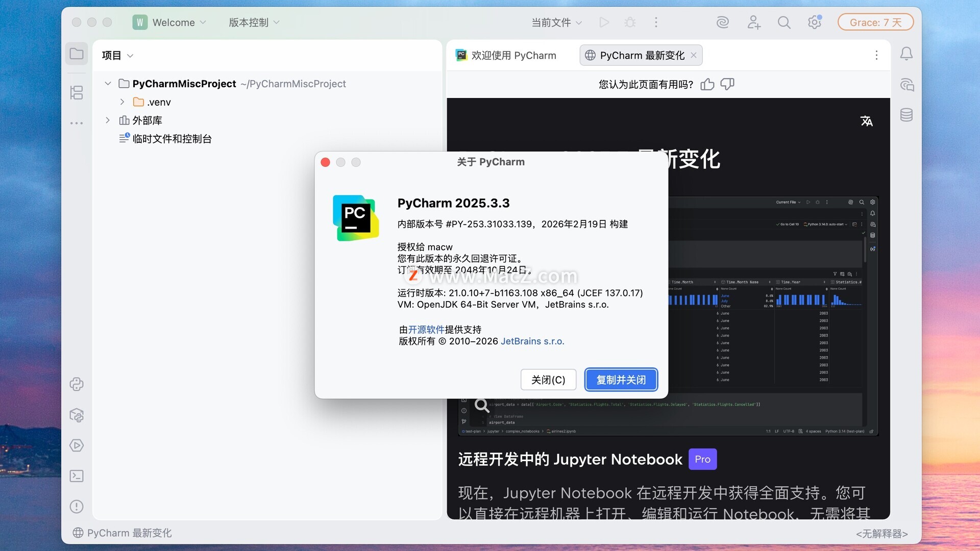Viewport: 980px width, 551px height.
Task: Click the translate page icon
Action: coord(866,121)
